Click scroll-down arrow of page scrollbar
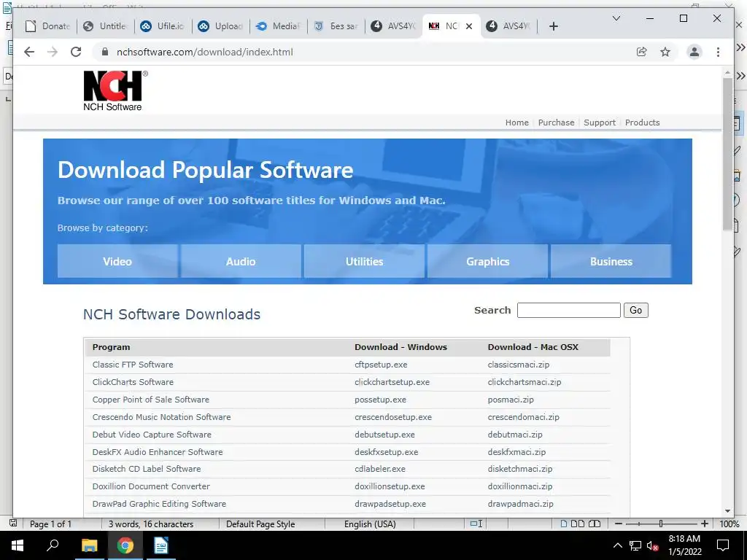 (x=727, y=511)
